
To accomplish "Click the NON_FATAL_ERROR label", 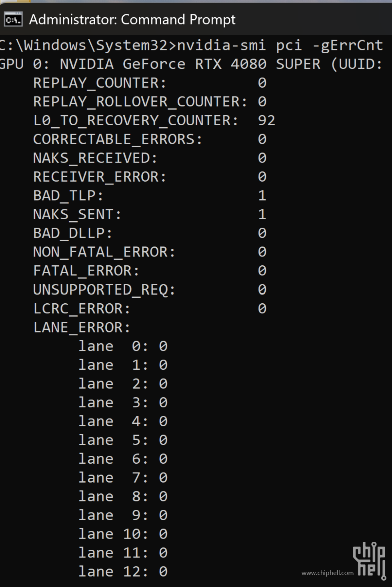I will [x=104, y=252].
